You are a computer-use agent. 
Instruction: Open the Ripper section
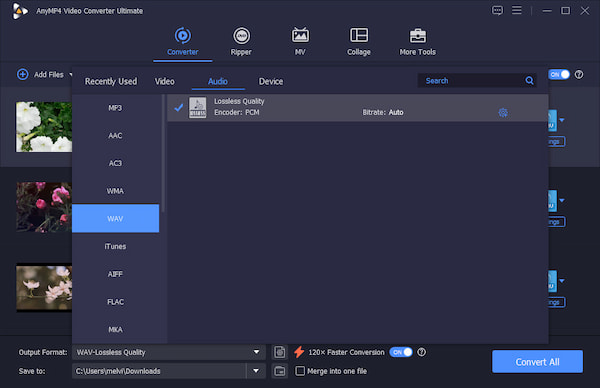tap(241, 42)
